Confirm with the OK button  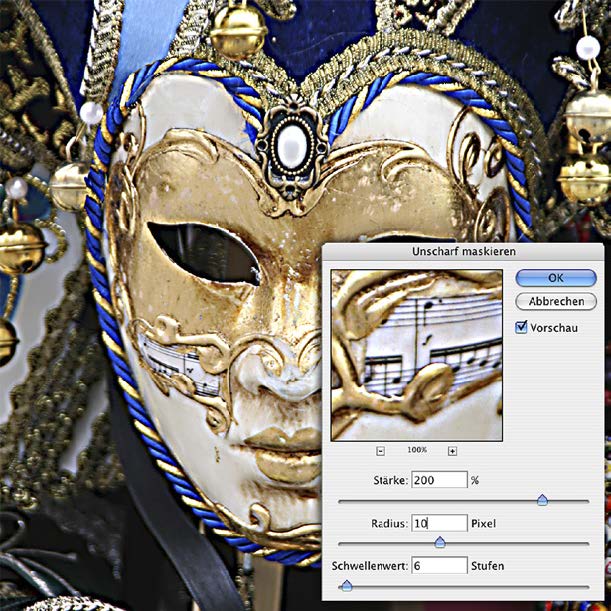pyautogui.click(x=556, y=278)
